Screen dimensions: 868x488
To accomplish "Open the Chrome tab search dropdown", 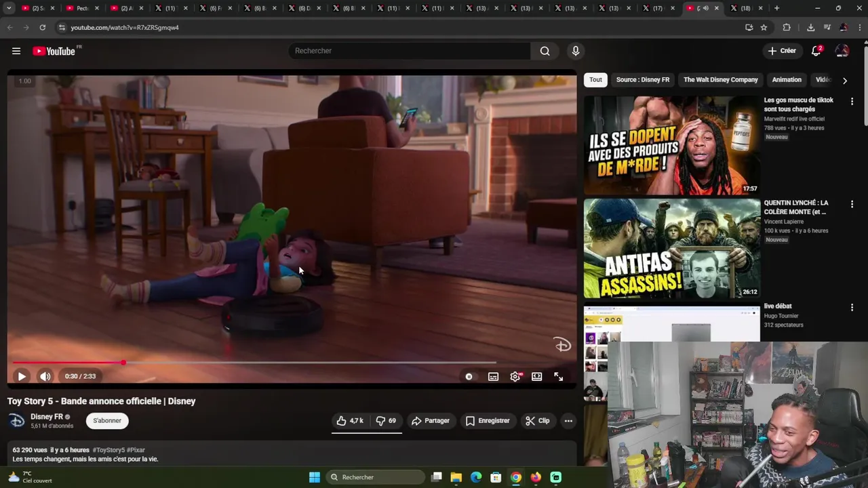I will coord(9,8).
